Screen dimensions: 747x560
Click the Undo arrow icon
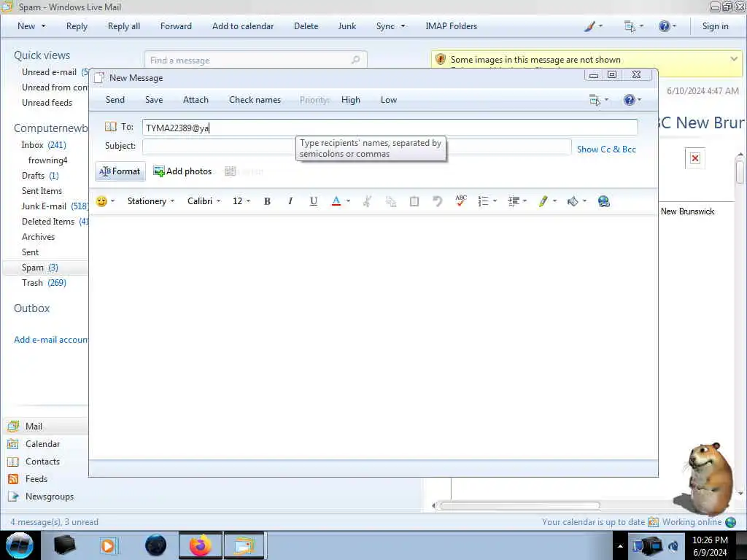point(438,201)
